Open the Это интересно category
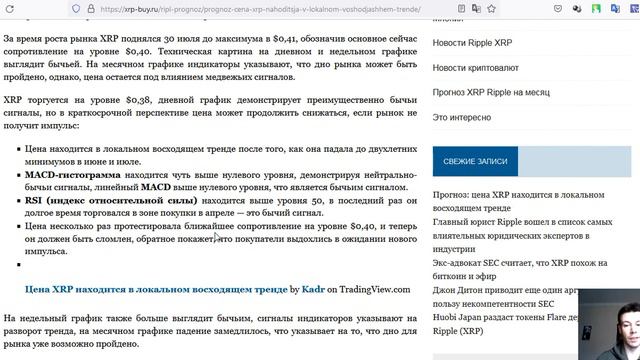Screen dimensions: 640x360 coord(462,118)
